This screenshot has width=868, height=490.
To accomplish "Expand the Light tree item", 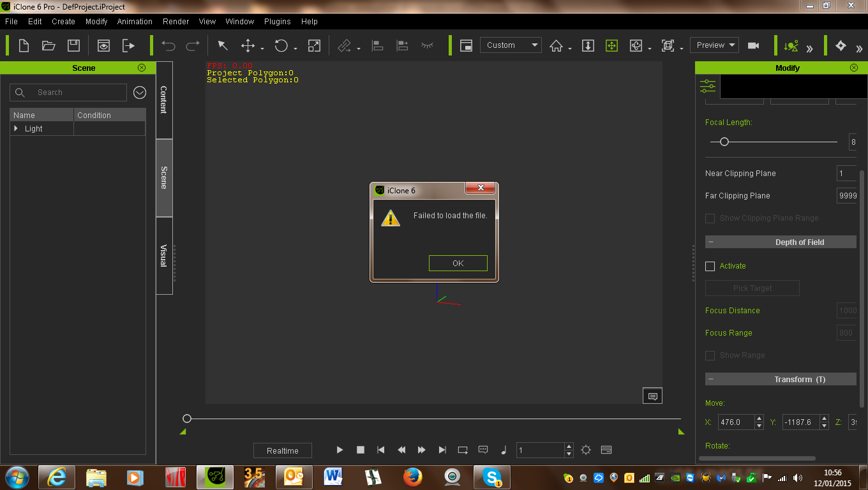I will [17, 129].
